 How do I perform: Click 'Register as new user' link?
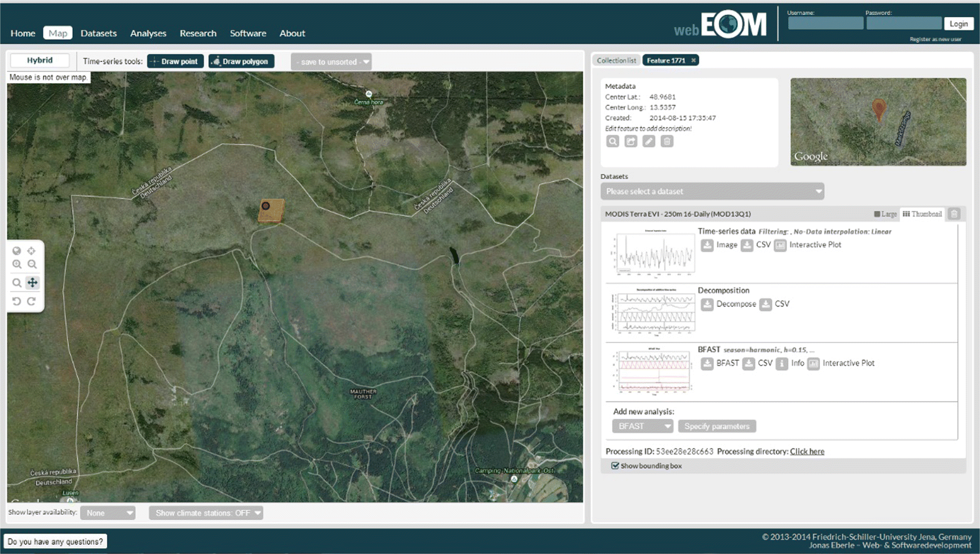pos(935,39)
